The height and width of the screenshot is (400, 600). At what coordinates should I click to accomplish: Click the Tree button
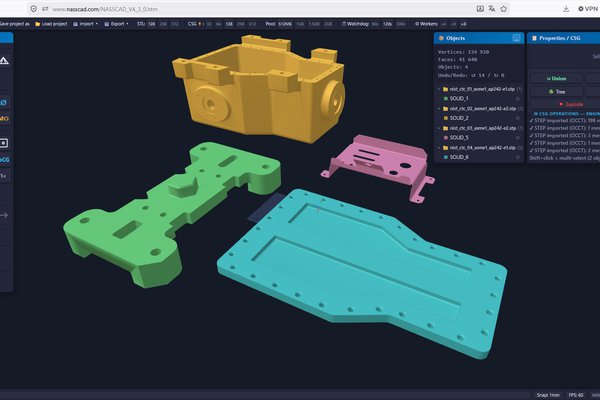[x=556, y=91]
